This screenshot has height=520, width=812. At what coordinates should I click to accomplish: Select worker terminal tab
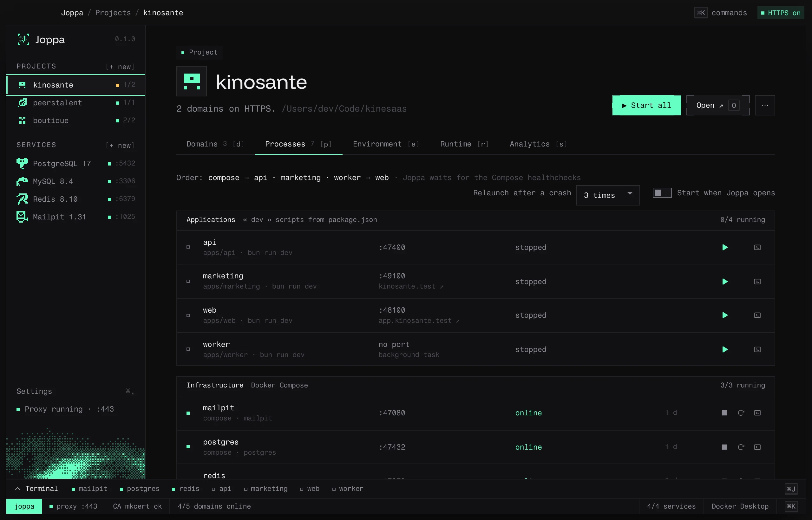[348, 489]
